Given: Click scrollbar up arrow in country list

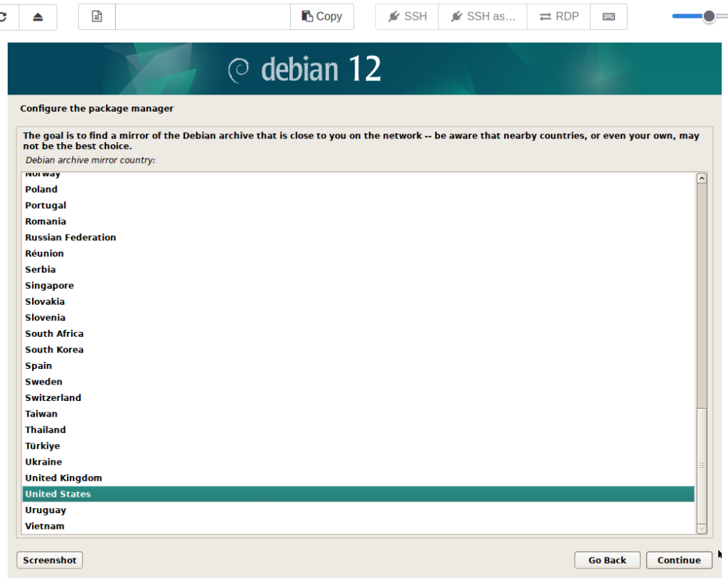Looking at the screenshot, I should tap(702, 178).
